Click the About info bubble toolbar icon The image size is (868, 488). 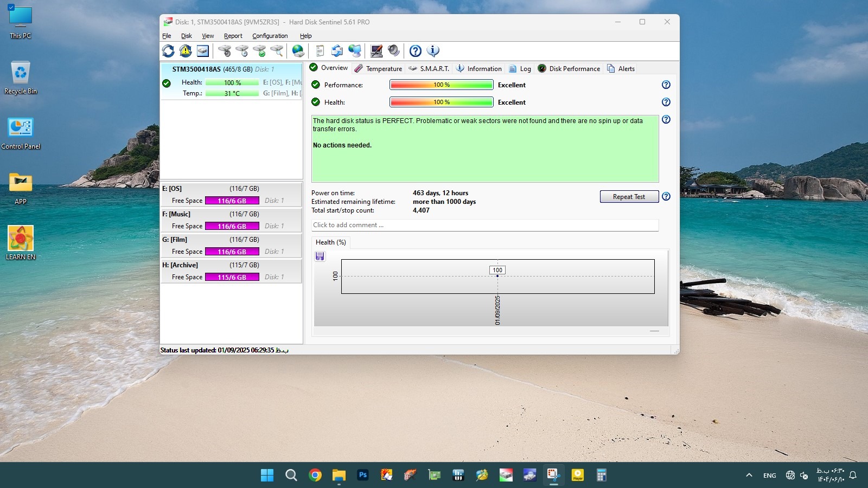(433, 51)
